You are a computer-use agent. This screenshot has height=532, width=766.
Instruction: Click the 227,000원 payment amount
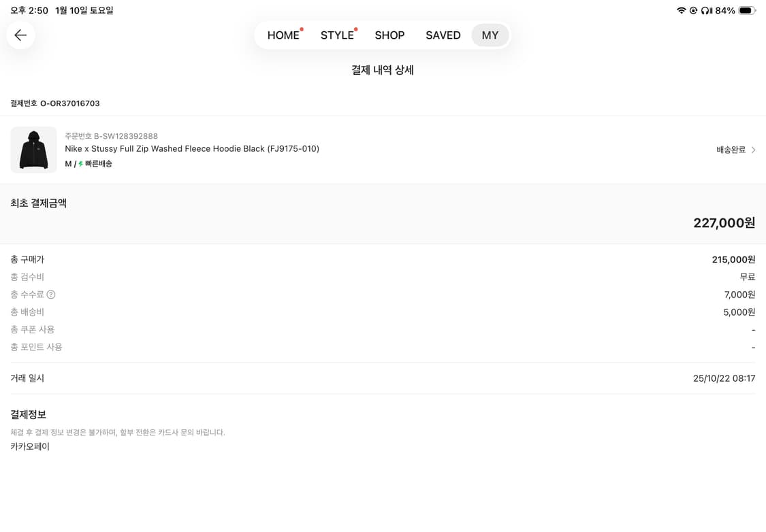click(723, 222)
